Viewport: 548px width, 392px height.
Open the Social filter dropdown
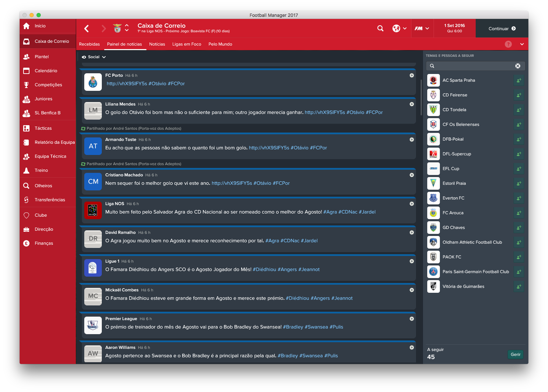(x=94, y=57)
